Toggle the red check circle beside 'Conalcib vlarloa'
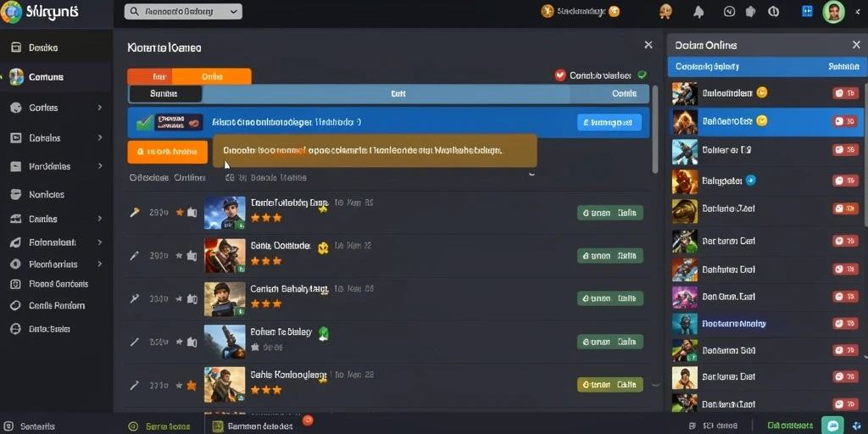868x434 pixels. click(560, 75)
